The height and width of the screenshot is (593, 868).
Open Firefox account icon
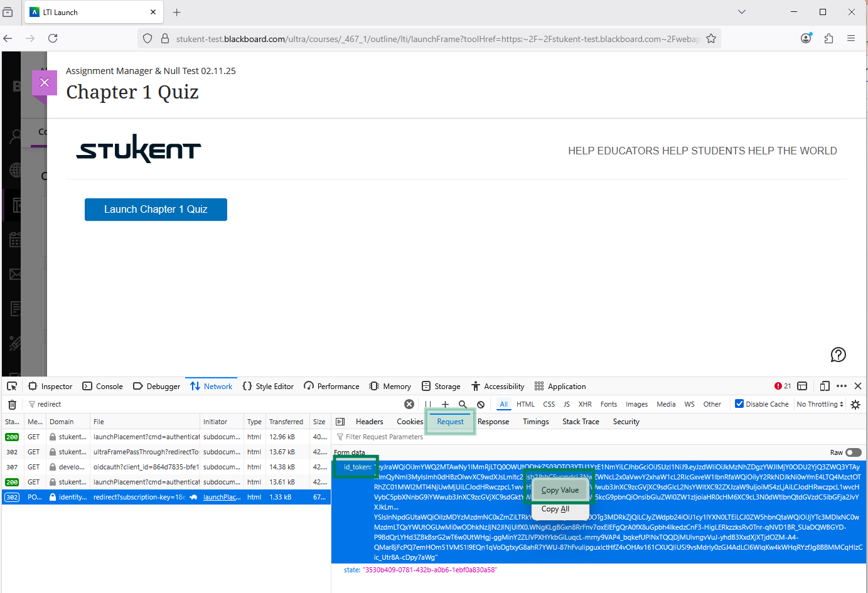pyautogui.click(x=806, y=38)
